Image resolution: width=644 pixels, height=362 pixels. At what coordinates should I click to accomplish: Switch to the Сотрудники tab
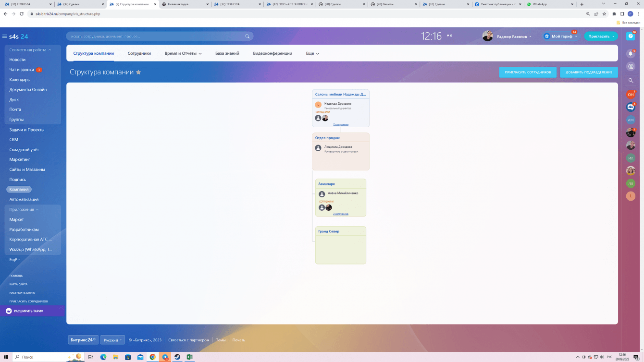139,53
